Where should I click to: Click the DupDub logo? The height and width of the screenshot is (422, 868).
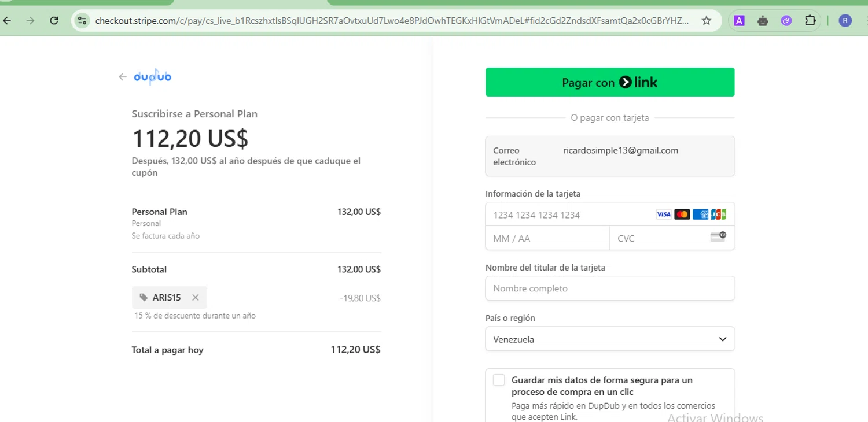(153, 77)
